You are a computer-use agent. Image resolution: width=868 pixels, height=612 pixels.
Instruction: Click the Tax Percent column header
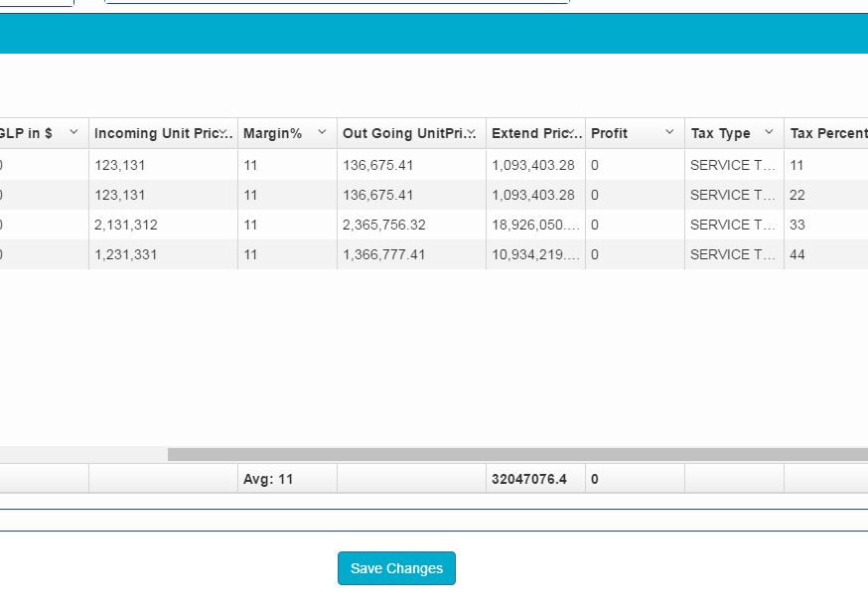click(x=828, y=133)
